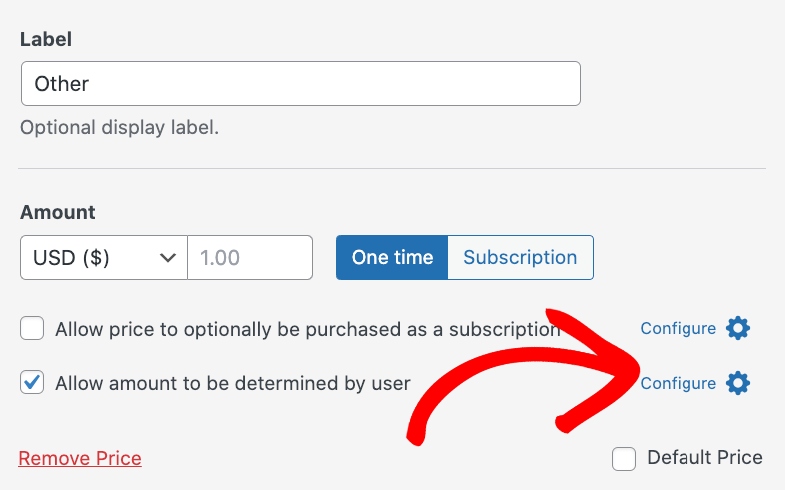Open Configure link for optional subscription

pos(678,328)
